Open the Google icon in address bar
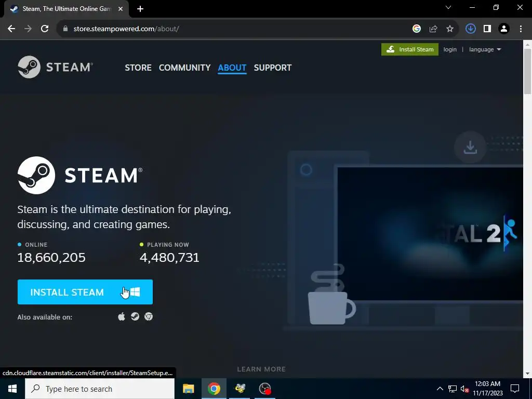 [x=417, y=29]
